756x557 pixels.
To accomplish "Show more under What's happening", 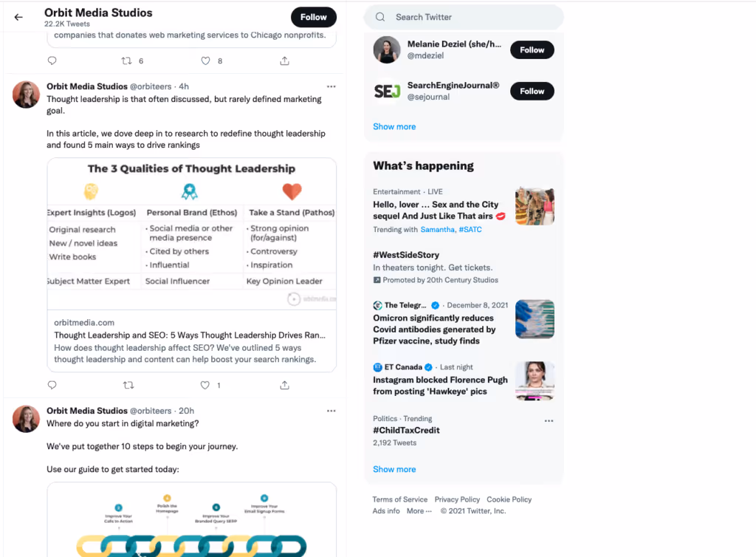I will pyautogui.click(x=394, y=469).
